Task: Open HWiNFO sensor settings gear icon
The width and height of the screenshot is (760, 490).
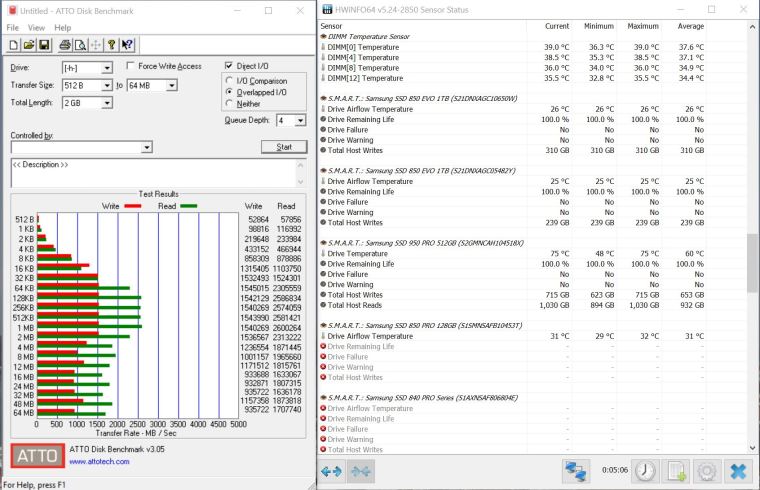Action: pyautogui.click(x=707, y=471)
